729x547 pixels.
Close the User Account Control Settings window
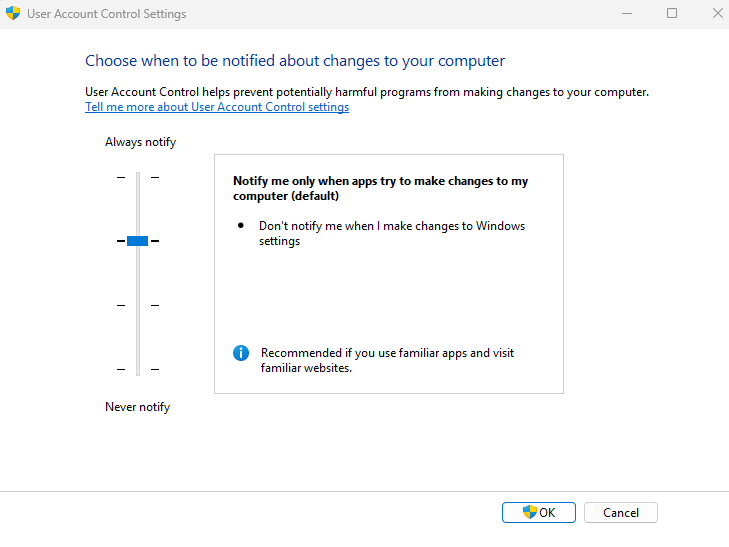tap(717, 13)
